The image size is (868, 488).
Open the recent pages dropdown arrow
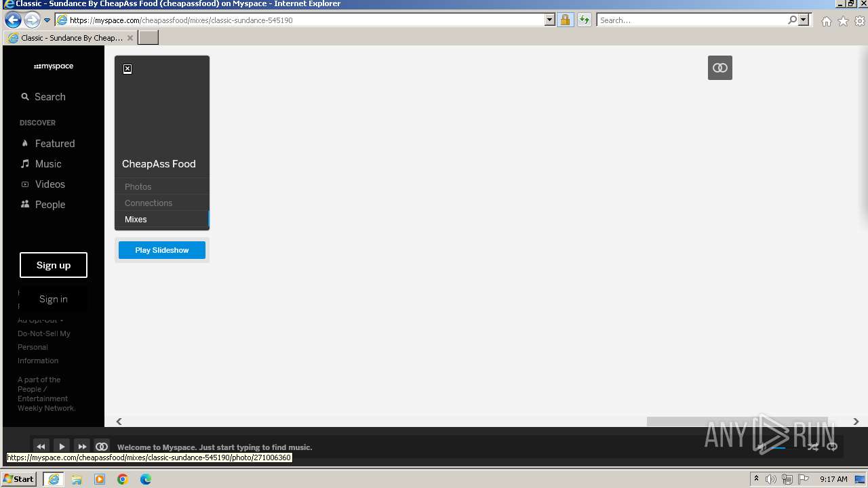pos(47,20)
